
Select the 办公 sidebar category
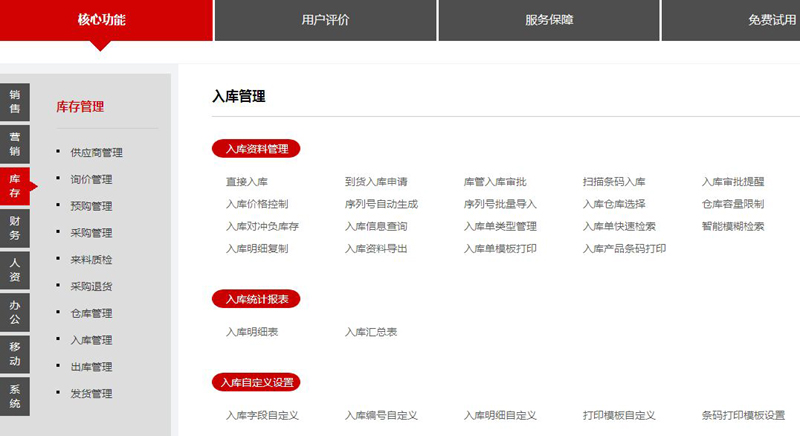pos(15,312)
